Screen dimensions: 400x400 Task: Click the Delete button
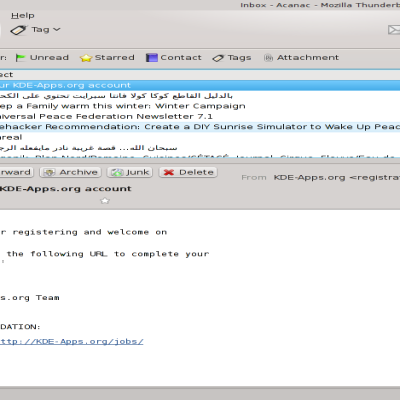click(188, 172)
